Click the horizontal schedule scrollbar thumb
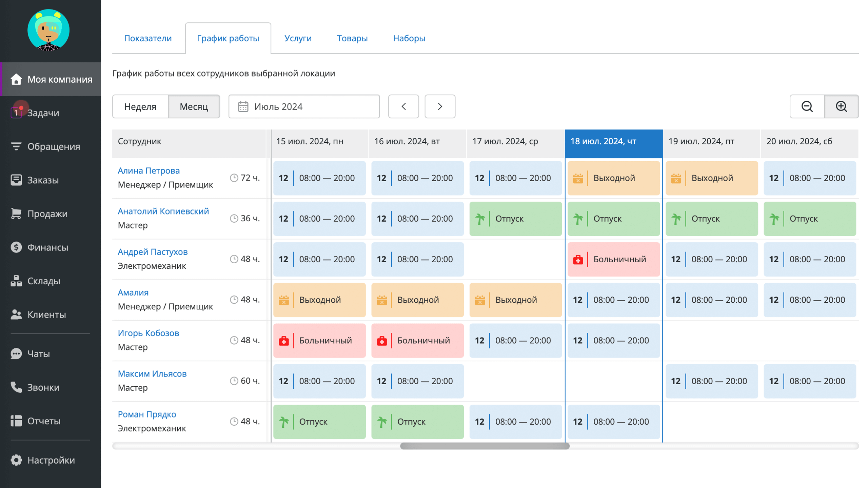868x488 pixels. tap(485, 446)
